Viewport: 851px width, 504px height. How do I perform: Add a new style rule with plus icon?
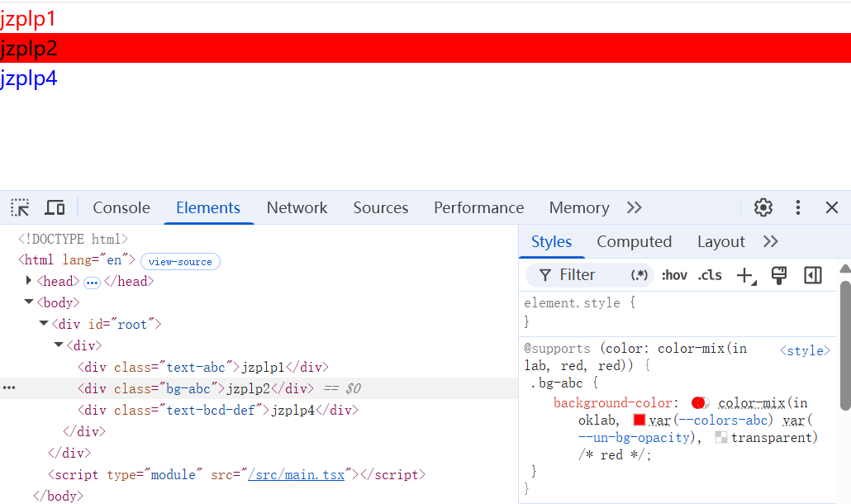746,276
